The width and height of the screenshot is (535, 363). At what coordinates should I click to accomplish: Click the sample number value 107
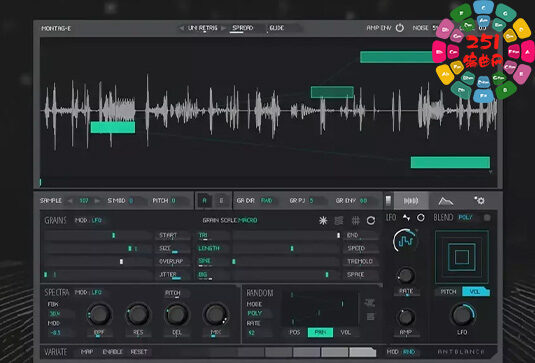click(84, 201)
